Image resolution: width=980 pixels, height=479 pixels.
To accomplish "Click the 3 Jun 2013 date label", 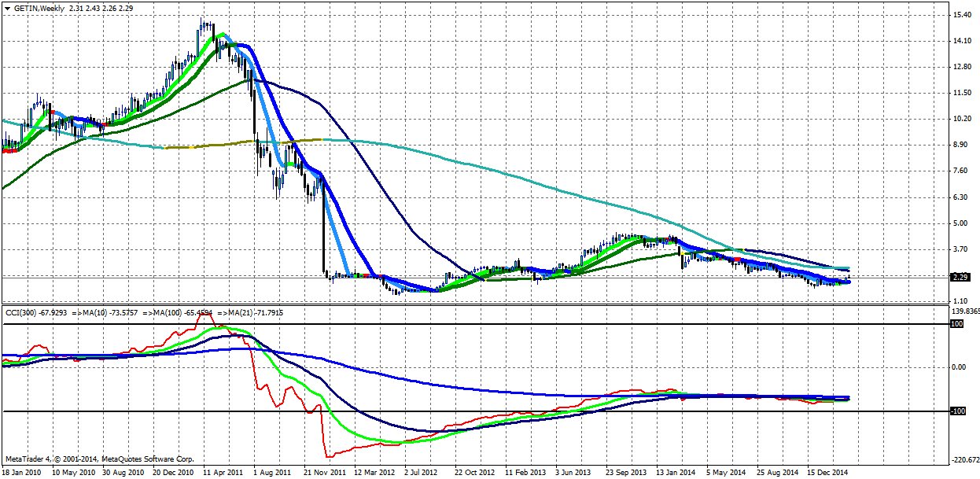I will [x=573, y=472].
